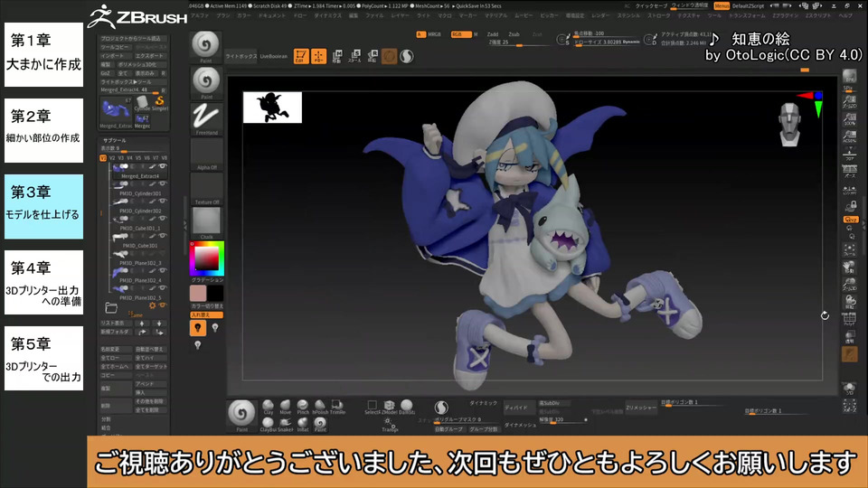Pick a hue in the color picker square
This screenshot has width=868, height=488.
pyautogui.click(x=206, y=258)
